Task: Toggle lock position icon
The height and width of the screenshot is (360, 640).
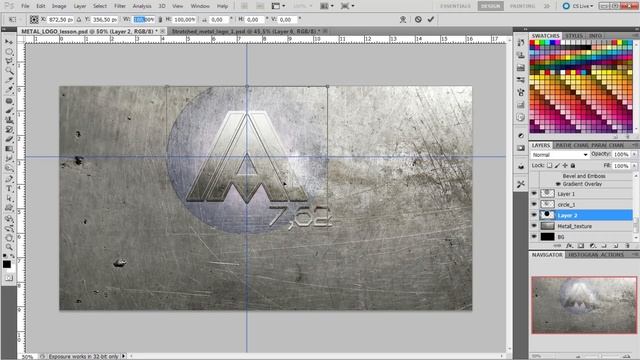Action: tap(565, 165)
